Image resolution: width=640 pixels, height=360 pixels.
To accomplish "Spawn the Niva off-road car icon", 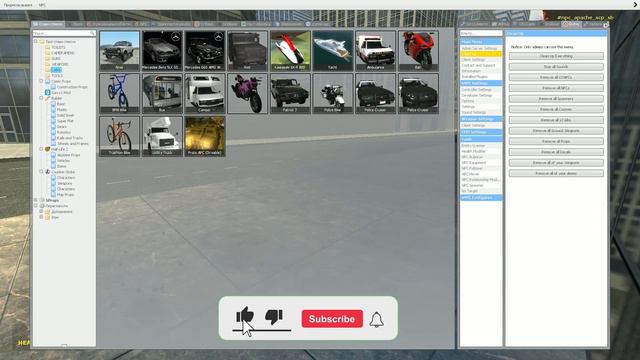I will coord(119,51).
